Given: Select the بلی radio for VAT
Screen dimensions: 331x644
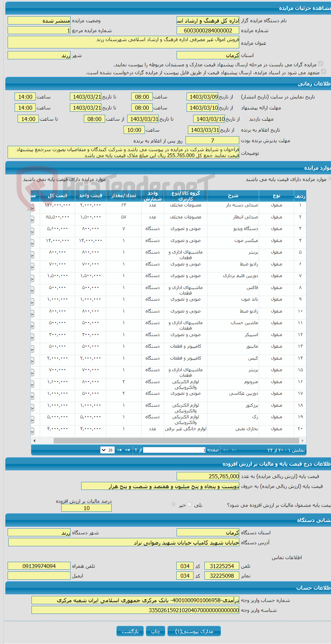Looking at the screenshot, I should coord(189,504).
